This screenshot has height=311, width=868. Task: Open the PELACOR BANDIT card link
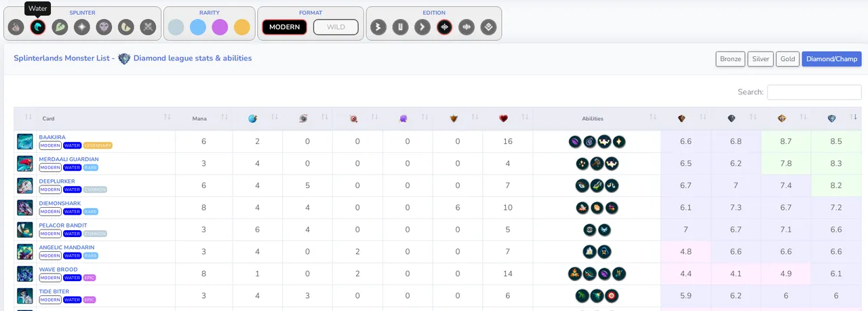pyautogui.click(x=63, y=225)
